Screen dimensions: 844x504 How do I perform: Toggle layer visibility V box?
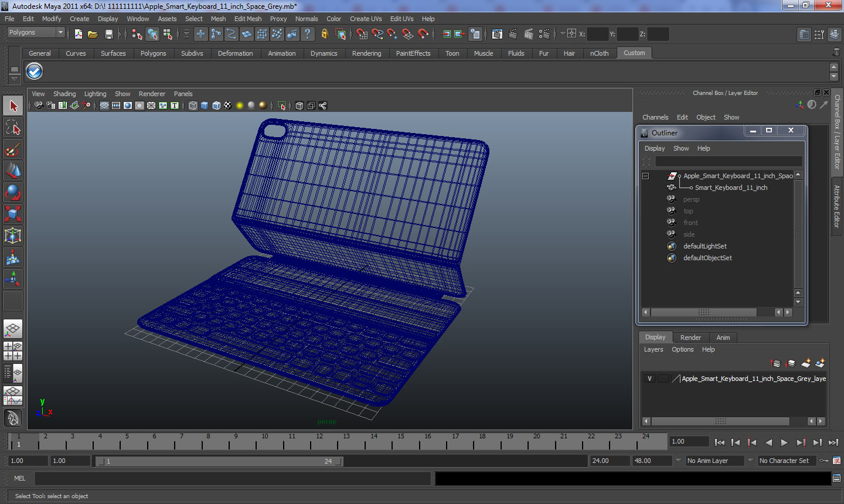coord(649,379)
